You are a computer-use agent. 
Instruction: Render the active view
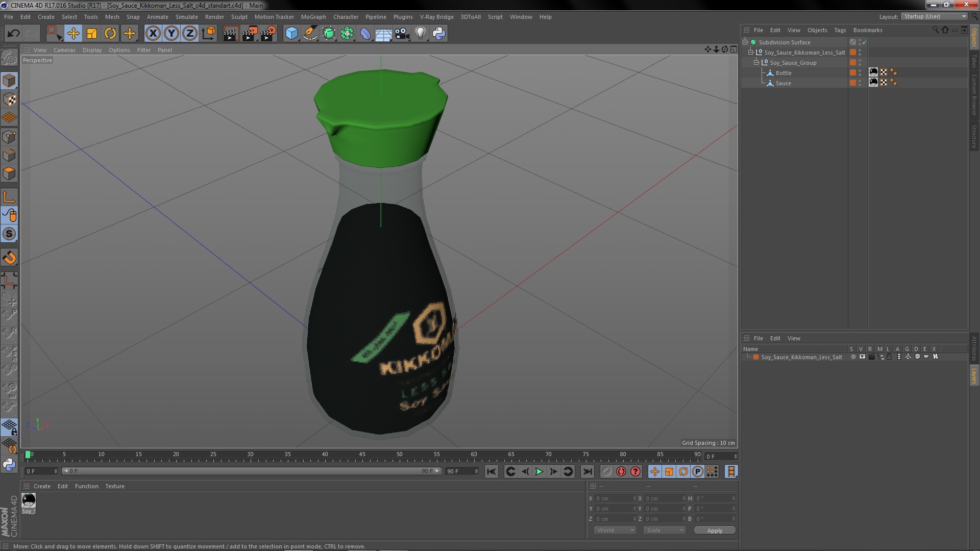point(231,34)
